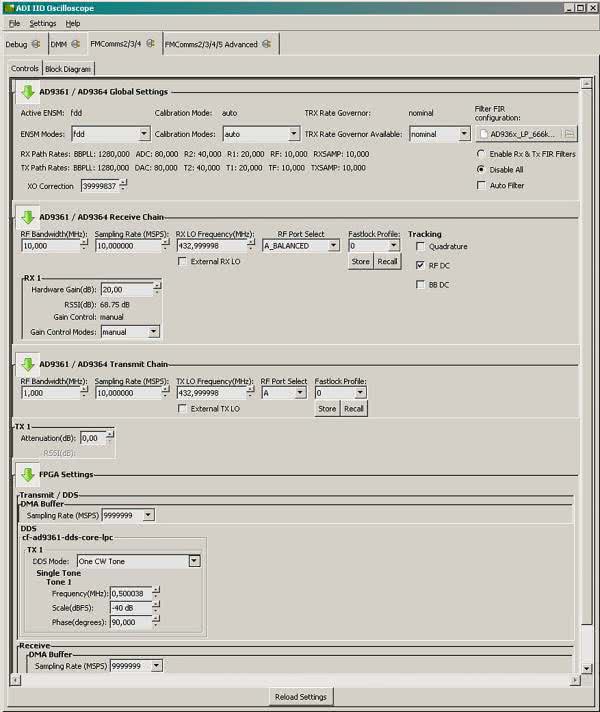Screen dimensions: 600x712
Task: Click the detach icon on DMM tab
Action: 75,44
